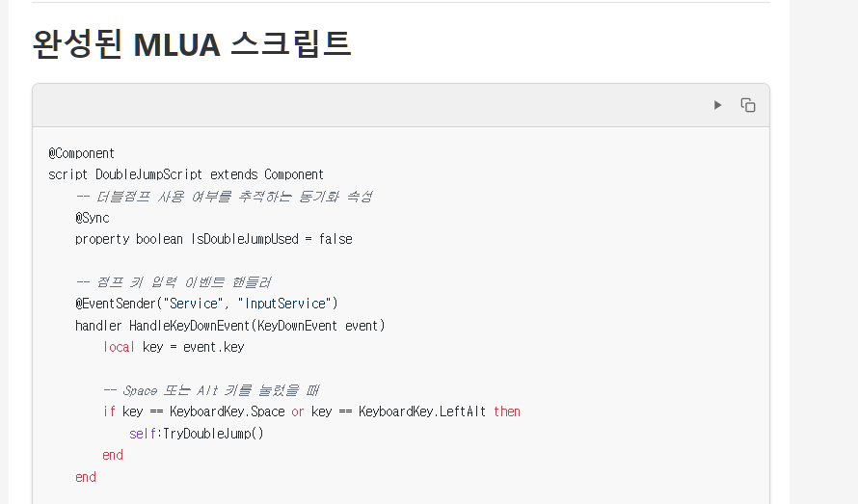
Task: Click KeyboardKey.Space in the if condition
Action: click(x=228, y=411)
